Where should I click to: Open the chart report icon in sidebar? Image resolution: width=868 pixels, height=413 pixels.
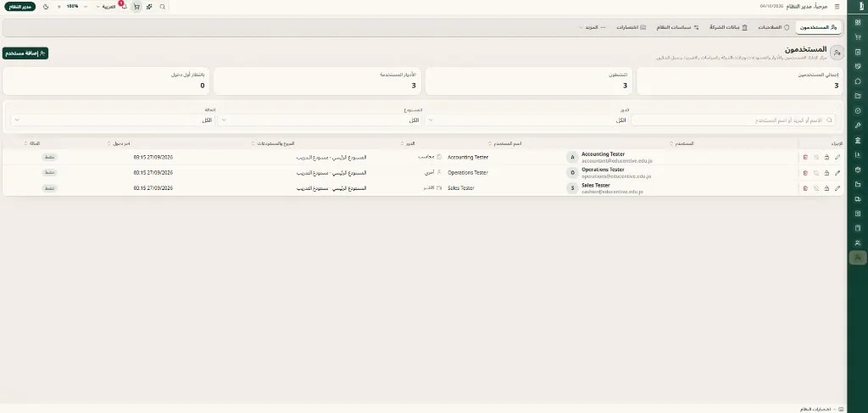858,154
